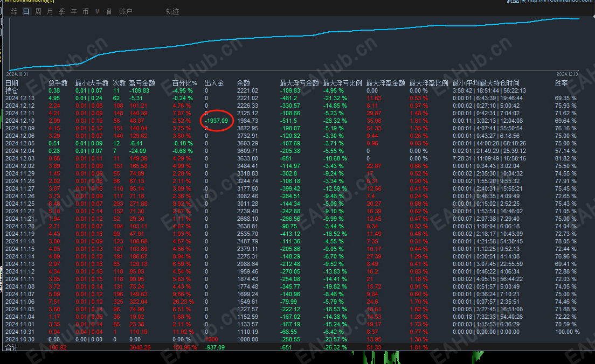595x364 pixels.
Task: Click the 150.96 % total percentage cell
Action: pos(185,347)
